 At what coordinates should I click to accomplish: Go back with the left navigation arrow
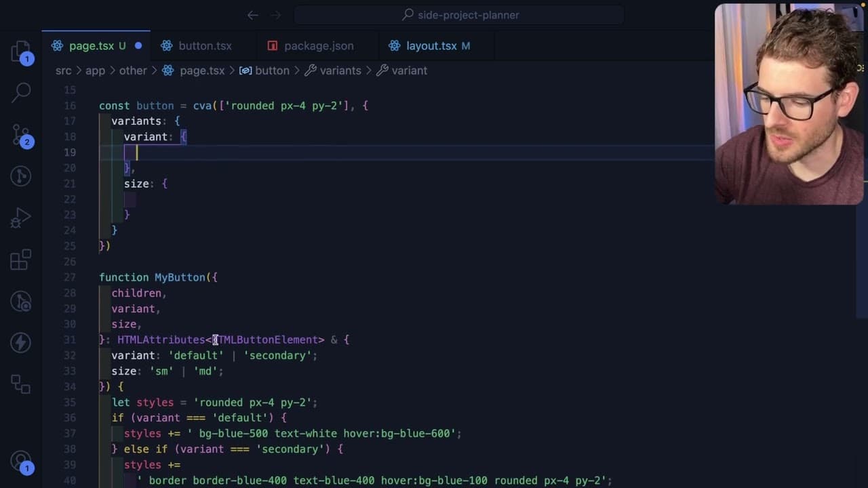pos(252,15)
